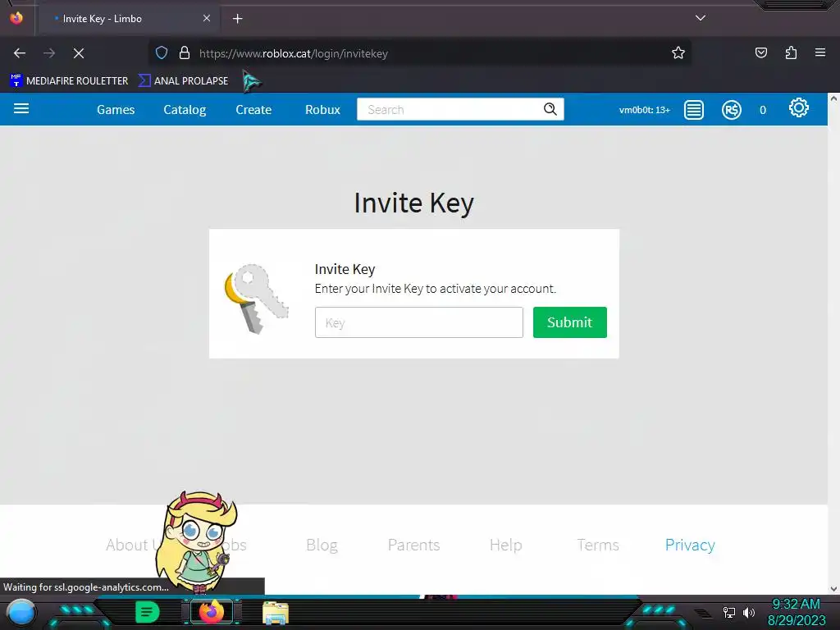Click the Firefox taskbar icon

click(x=212, y=612)
